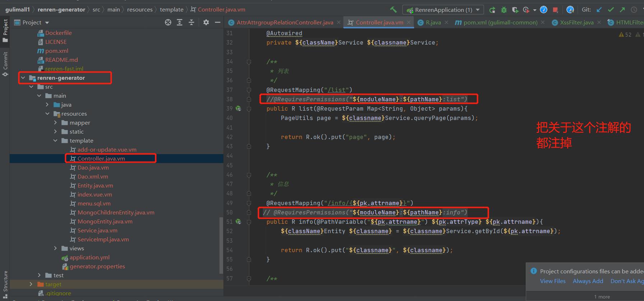Push commits with Git green arrow
The width and height of the screenshot is (644, 301).
pos(622,10)
